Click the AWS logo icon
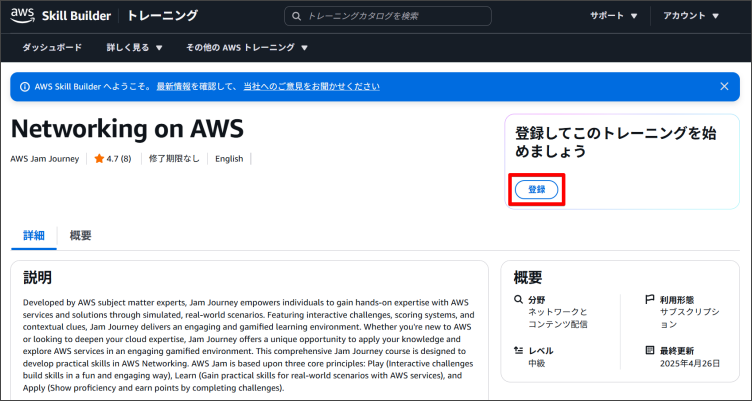The height and width of the screenshot is (401, 752). (22, 16)
